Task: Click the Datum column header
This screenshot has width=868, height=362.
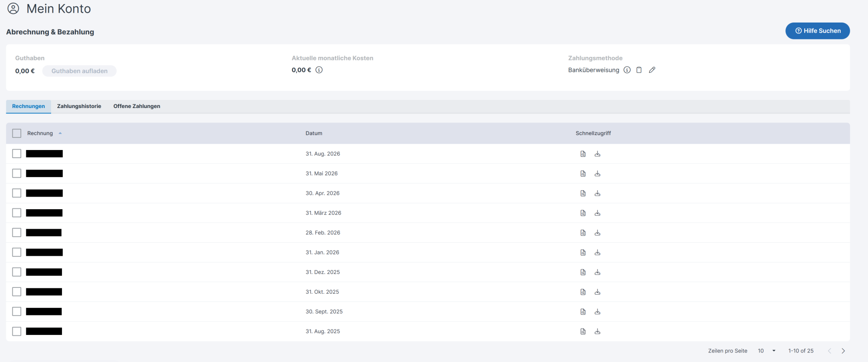Action: point(314,133)
